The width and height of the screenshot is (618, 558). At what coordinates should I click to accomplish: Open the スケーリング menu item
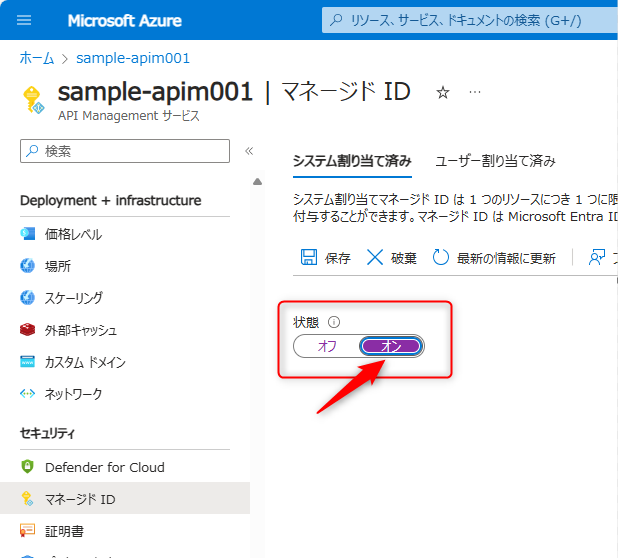(73, 298)
